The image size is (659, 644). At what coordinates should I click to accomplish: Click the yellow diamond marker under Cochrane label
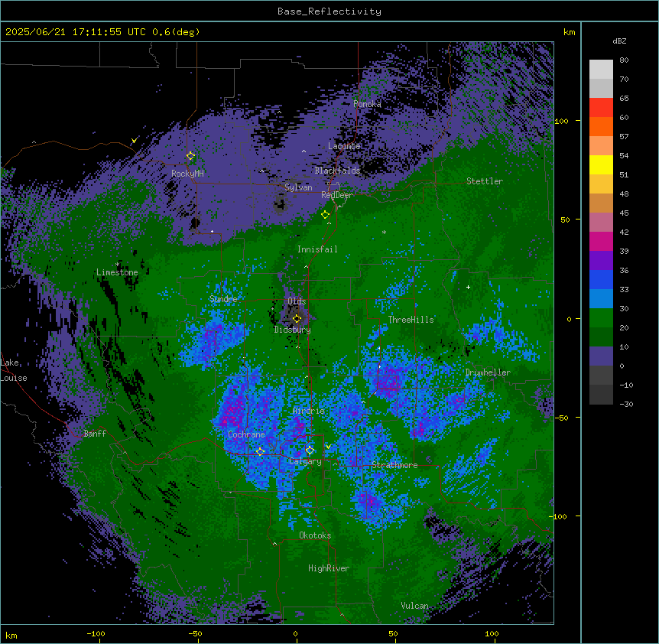click(x=260, y=452)
